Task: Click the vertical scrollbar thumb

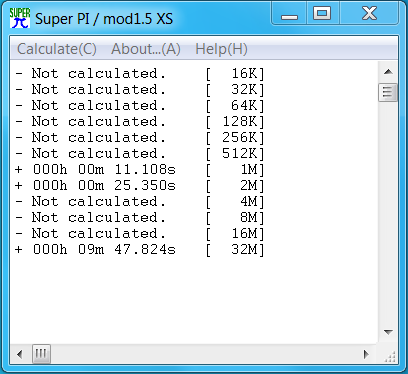Action: [x=388, y=92]
